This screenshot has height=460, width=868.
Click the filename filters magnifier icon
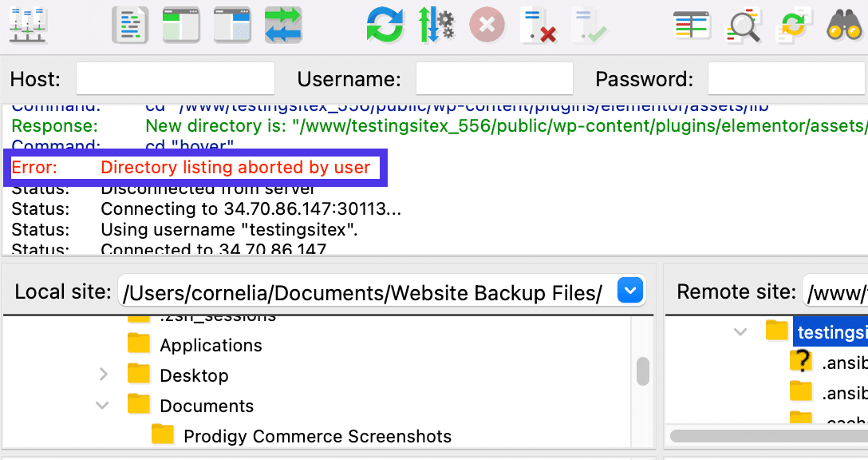[743, 25]
